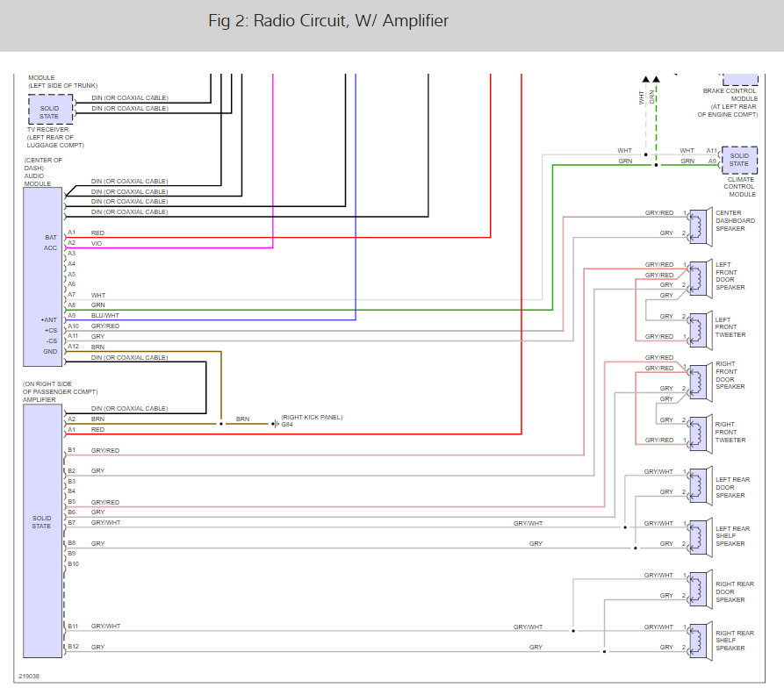Click the ACC terminal label

50,247
